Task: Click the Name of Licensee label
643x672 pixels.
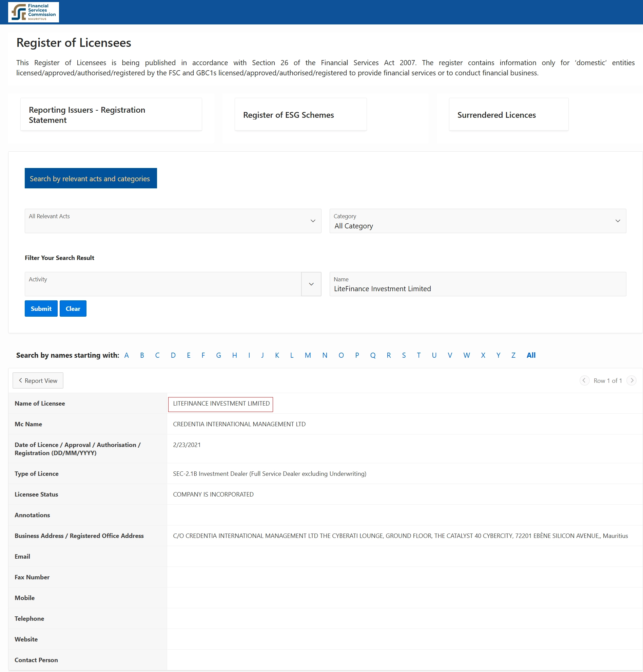Action: point(40,404)
